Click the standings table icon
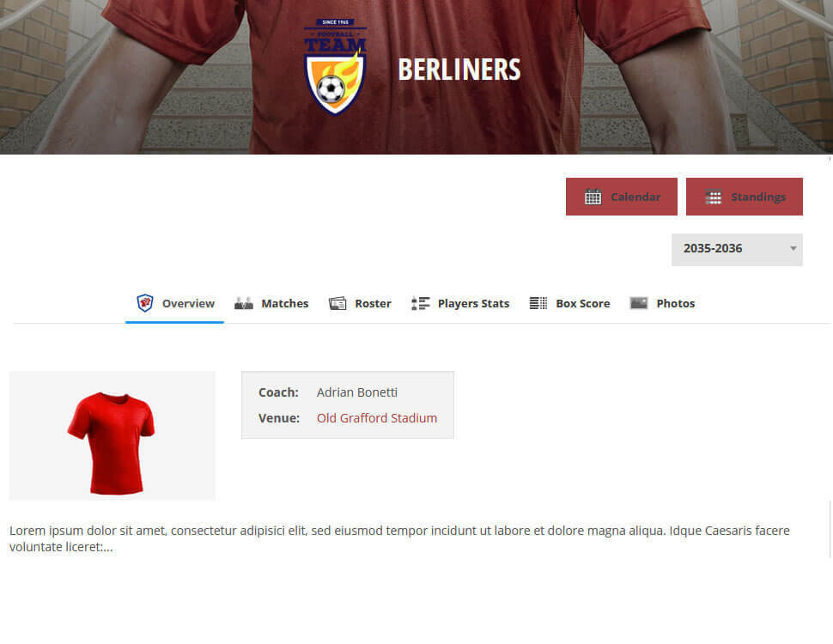The image size is (833, 644). 714,197
